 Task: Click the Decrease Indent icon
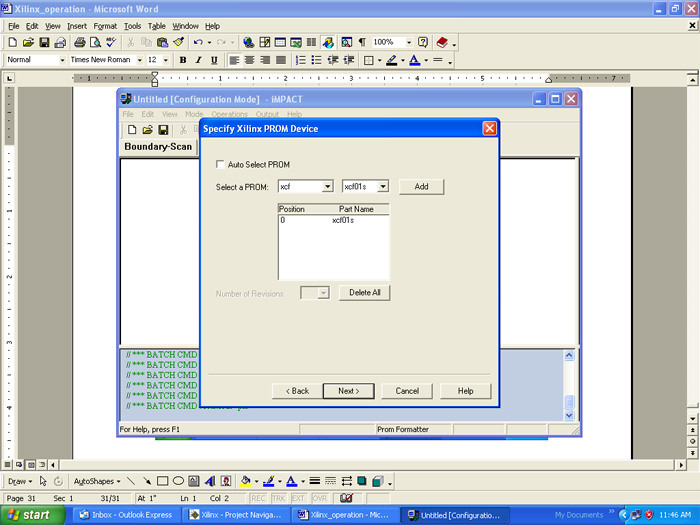(x=333, y=60)
